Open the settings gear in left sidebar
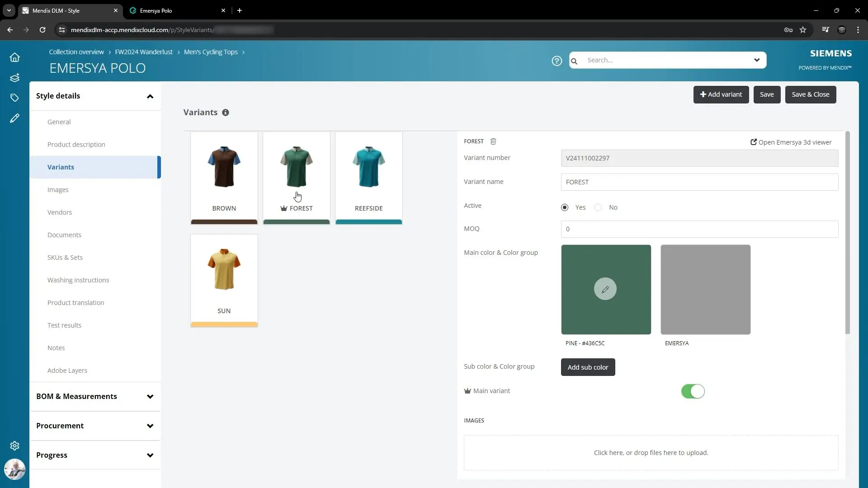Screen dimensions: 868x488 pyautogui.click(x=14, y=446)
